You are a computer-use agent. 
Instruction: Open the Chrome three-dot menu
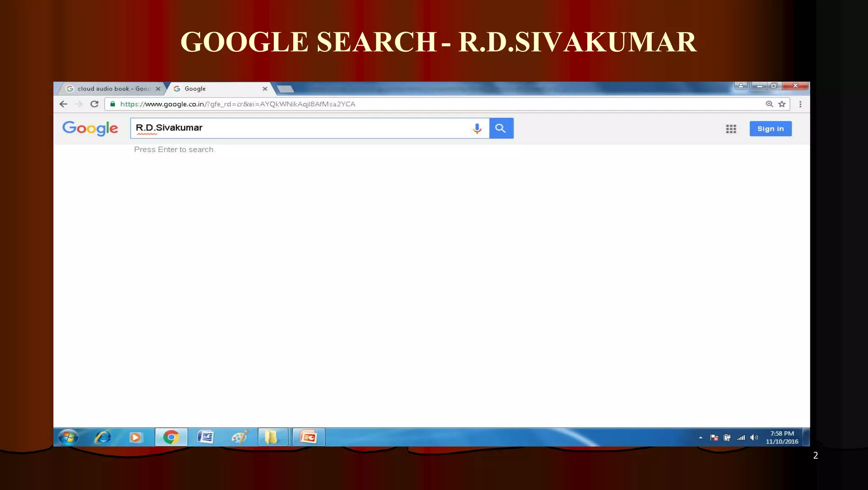800,104
